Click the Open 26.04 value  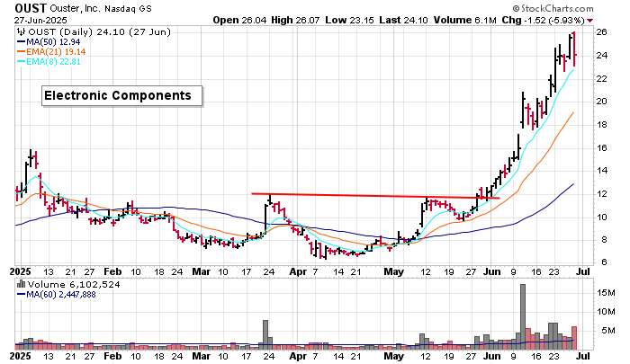(x=239, y=20)
